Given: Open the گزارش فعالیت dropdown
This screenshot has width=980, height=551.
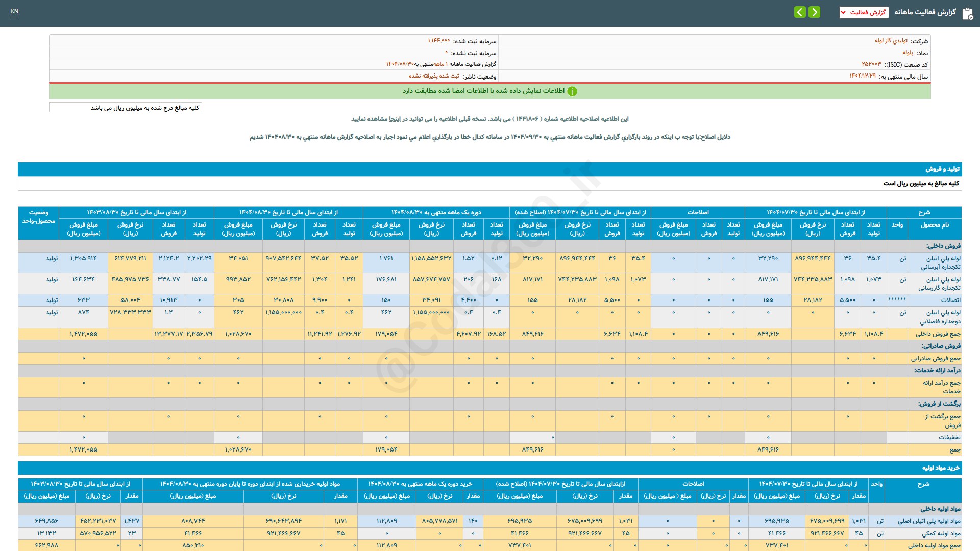Looking at the screenshot, I should click(864, 12).
